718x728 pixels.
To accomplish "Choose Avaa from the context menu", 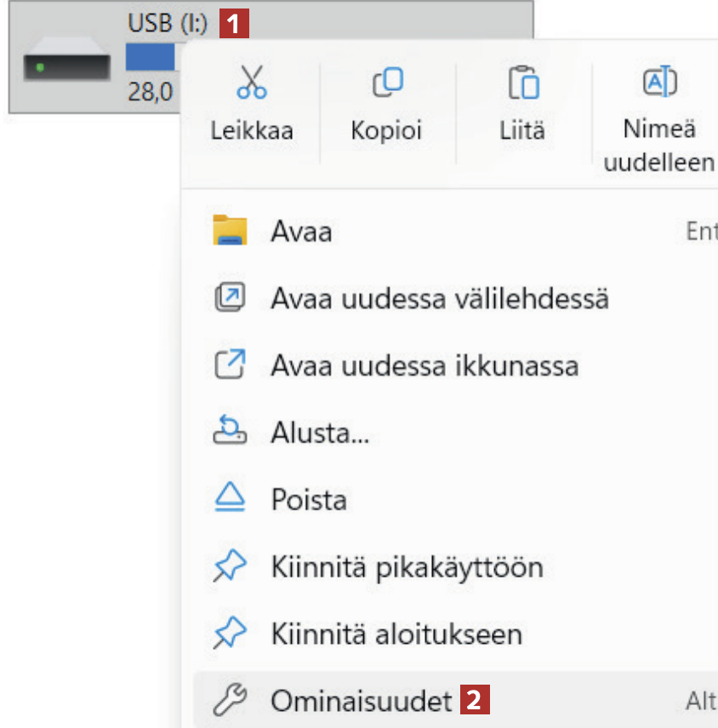I will pos(301,231).
